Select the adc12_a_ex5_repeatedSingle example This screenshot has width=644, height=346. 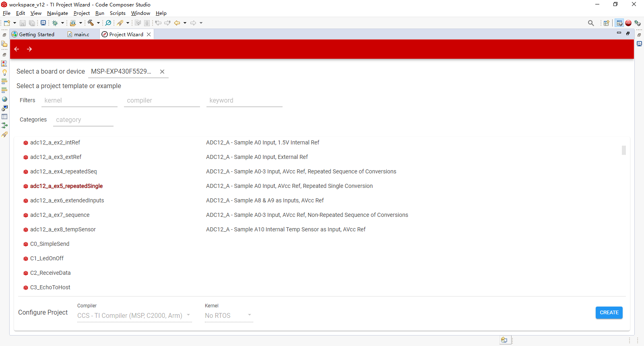[x=66, y=186]
